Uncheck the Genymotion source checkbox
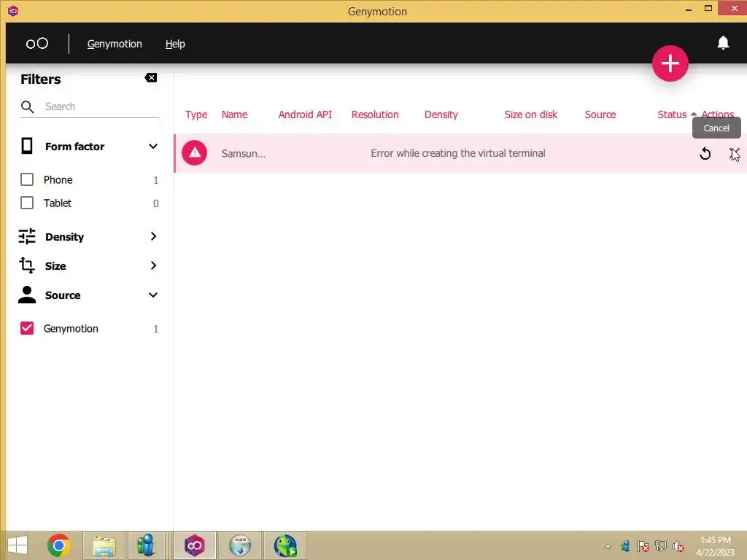 tap(27, 328)
